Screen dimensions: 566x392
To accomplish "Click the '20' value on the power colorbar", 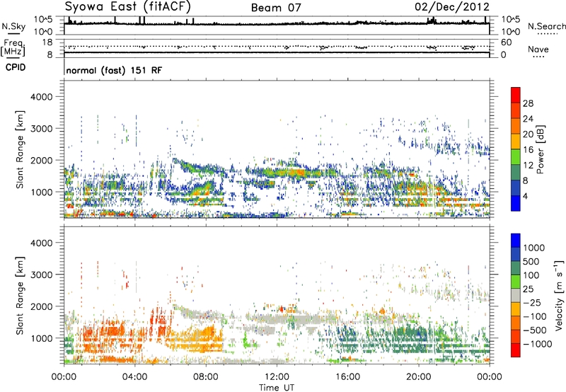I will pos(528,134).
